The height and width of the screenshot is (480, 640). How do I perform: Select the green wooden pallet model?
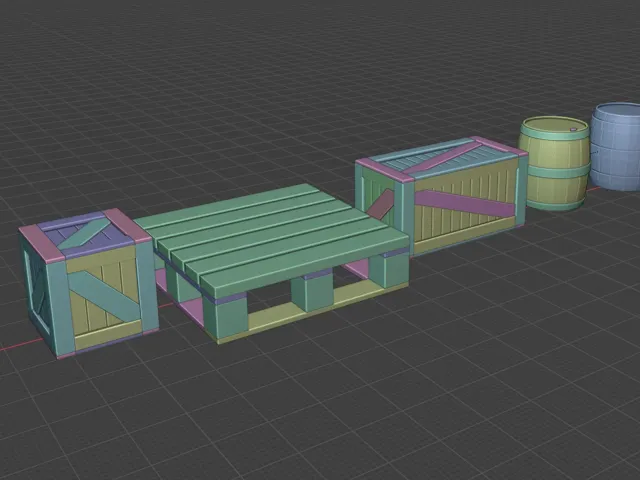[271, 262]
